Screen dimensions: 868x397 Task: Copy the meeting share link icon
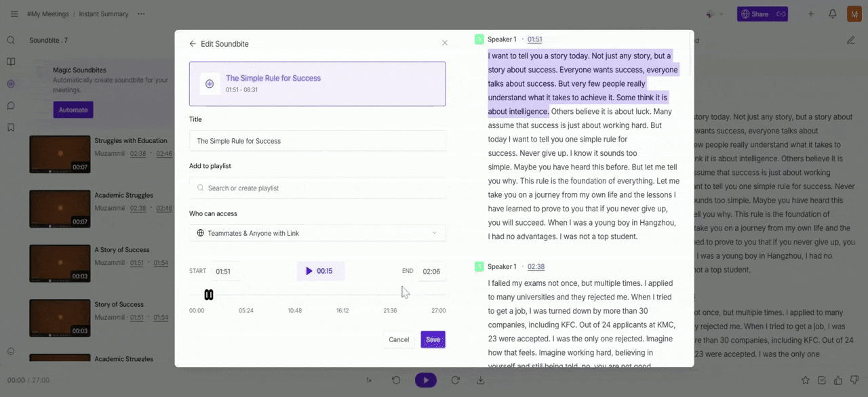point(781,14)
